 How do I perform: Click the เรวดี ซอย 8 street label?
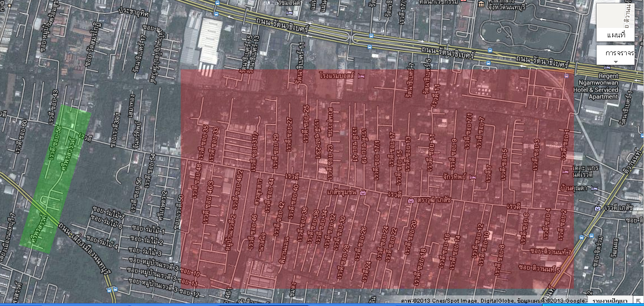click(500, 260)
